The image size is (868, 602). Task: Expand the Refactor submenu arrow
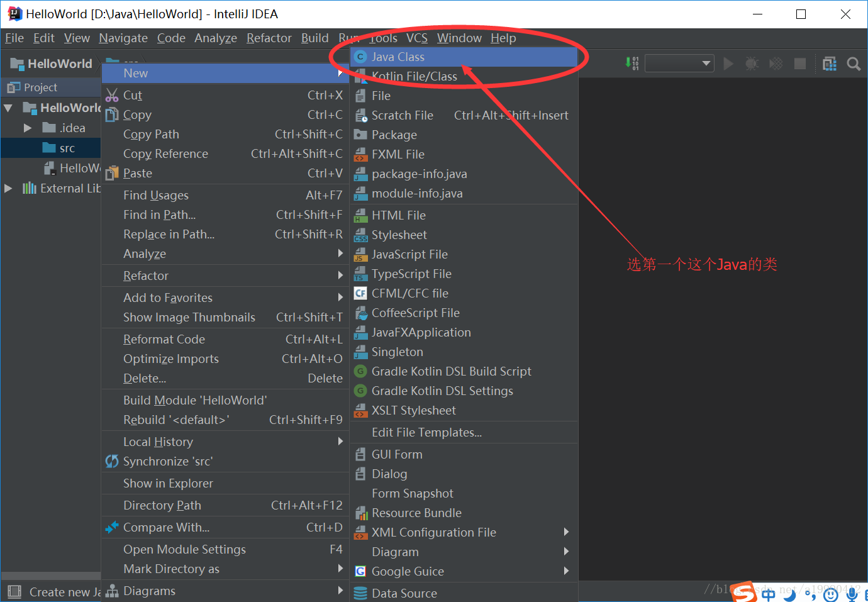tap(340, 276)
